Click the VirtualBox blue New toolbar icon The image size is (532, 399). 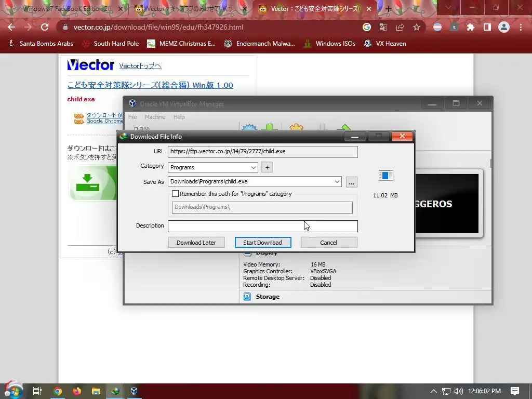point(249,128)
